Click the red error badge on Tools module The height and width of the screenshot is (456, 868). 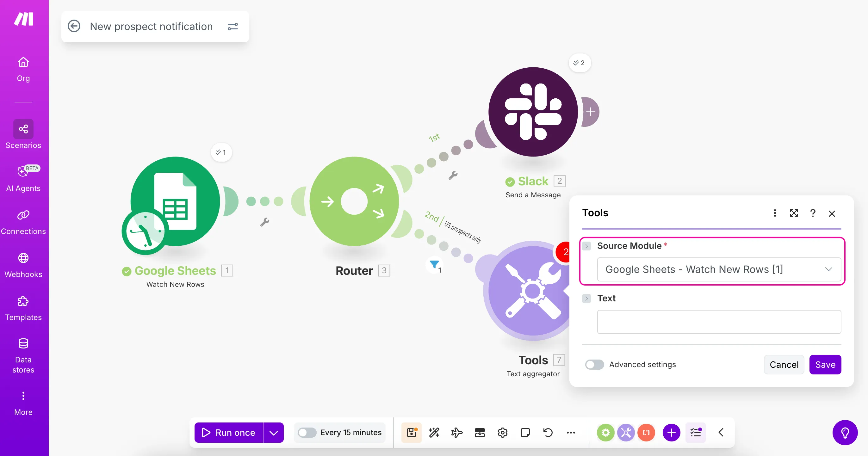coord(563,252)
